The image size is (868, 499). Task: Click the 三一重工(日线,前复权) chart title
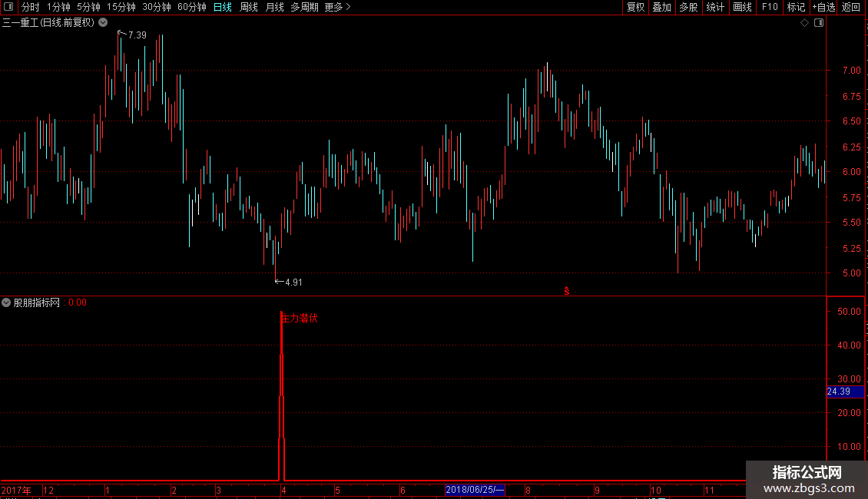click(48, 23)
